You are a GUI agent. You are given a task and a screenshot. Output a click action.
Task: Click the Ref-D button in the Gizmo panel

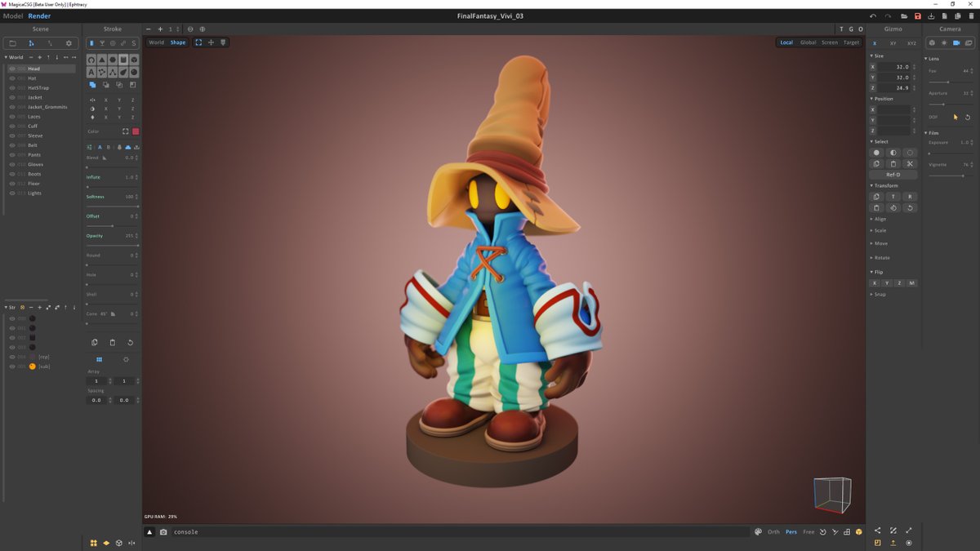[893, 174]
